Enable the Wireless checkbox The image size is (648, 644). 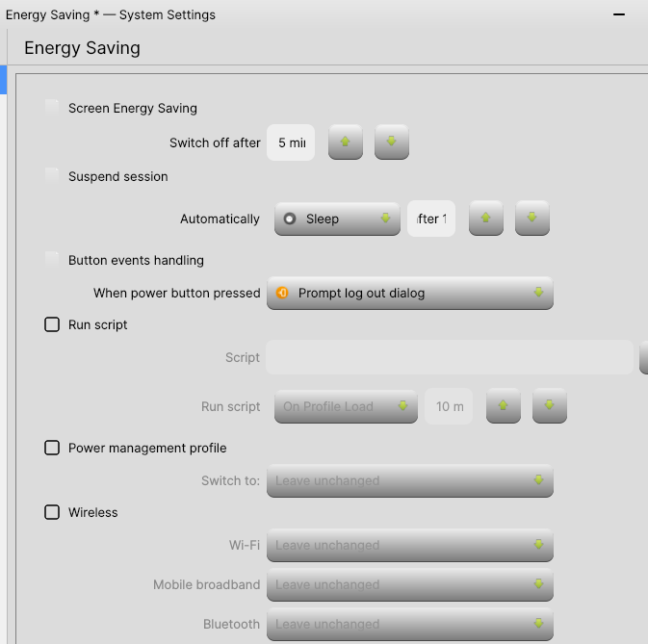(x=52, y=512)
